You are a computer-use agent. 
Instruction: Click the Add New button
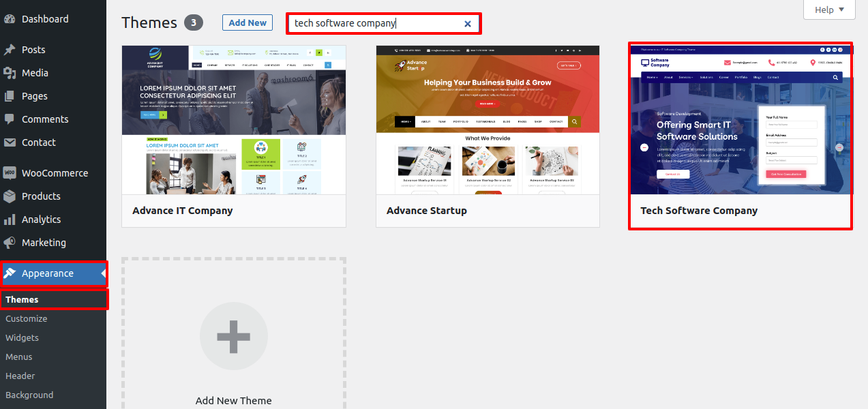pos(248,22)
